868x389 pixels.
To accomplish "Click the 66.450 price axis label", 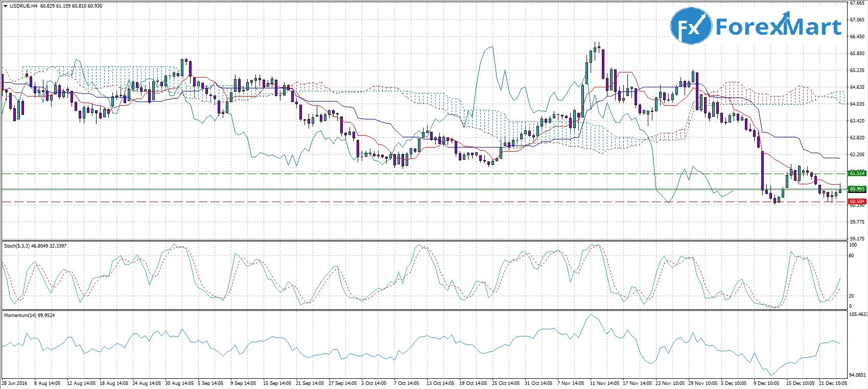I will pyautogui.click(x=857, y=37).
